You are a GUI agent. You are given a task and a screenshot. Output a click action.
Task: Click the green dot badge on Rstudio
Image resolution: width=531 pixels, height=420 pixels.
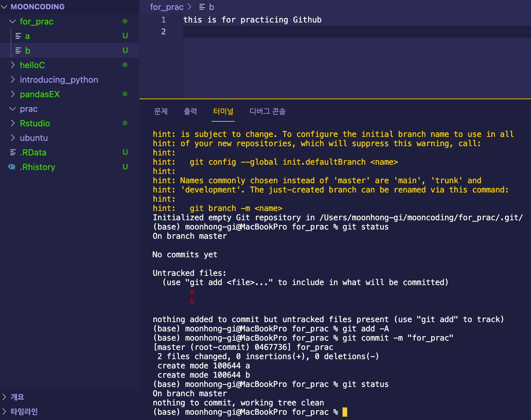click(125, 123)
